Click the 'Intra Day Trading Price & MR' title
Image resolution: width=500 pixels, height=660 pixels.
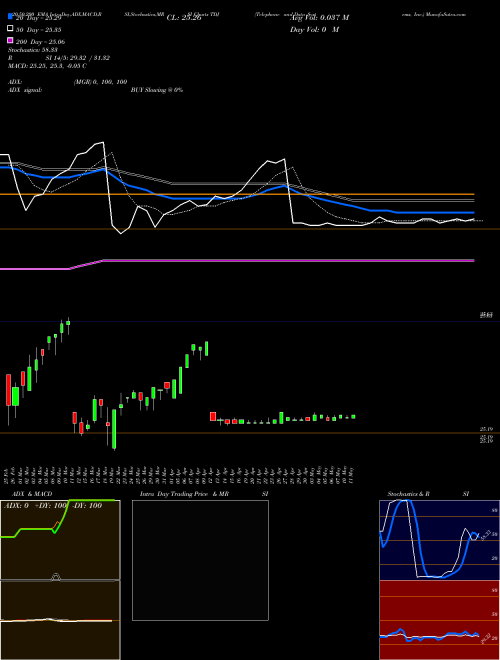point(184,494)
